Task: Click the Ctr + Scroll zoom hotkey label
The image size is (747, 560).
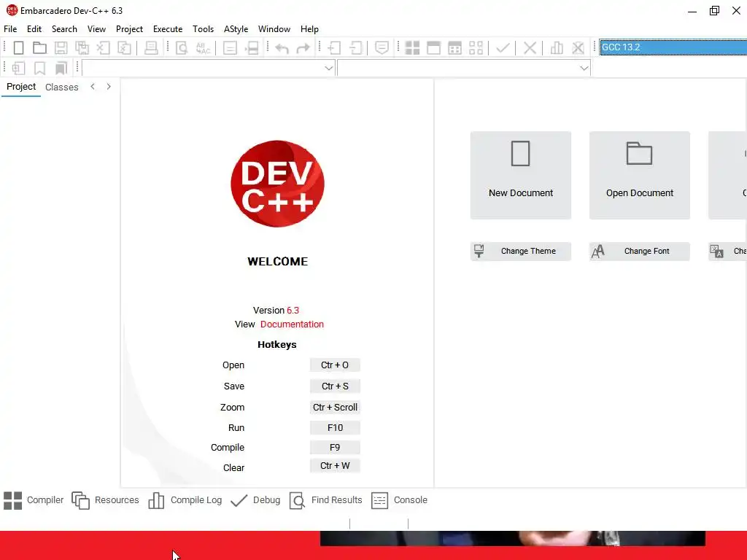Action: coord(335,407)
